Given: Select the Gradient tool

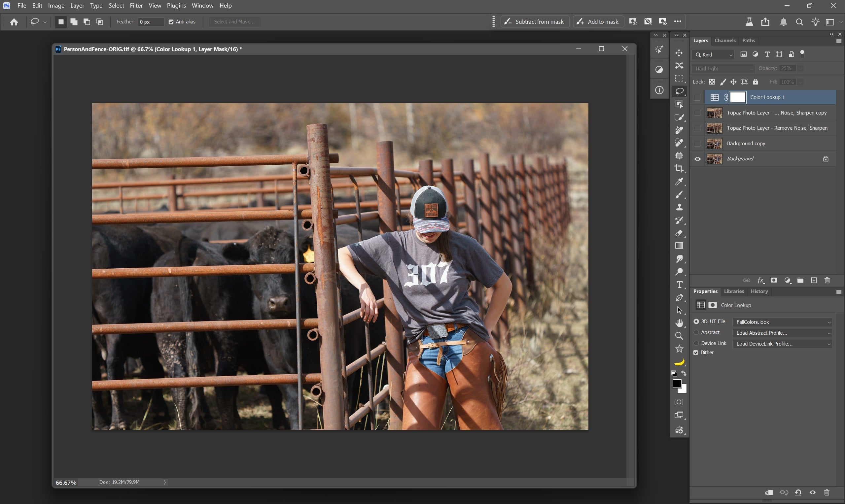Looking at the screenshot, I should coord(679,246).
